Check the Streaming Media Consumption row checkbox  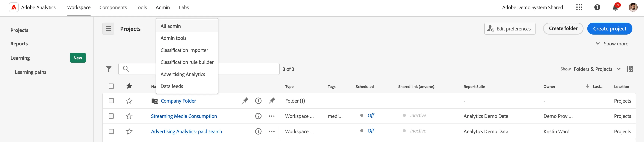coord(111,116)
